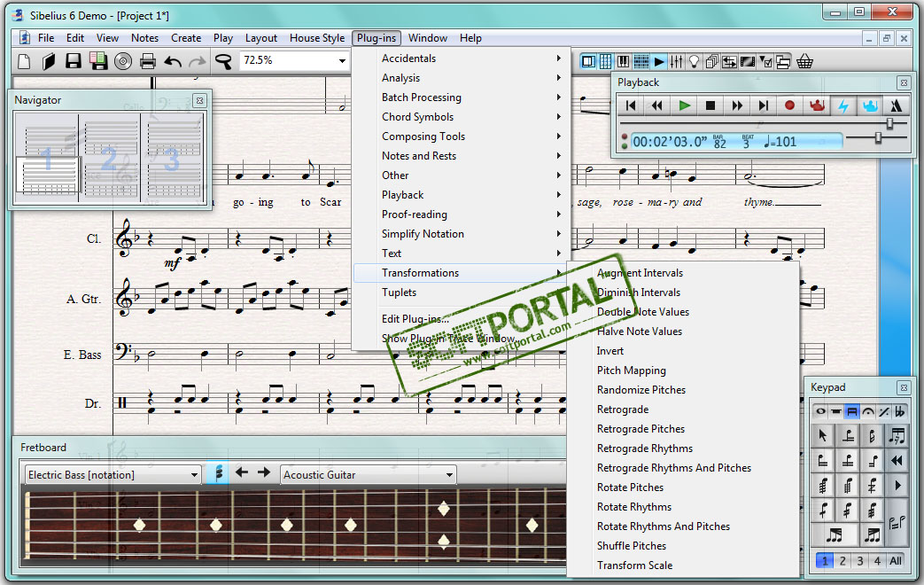This screenshot has width=924, height=585.
Task: Expand the Chord Symbols submenu
Action: coord(462,117)
